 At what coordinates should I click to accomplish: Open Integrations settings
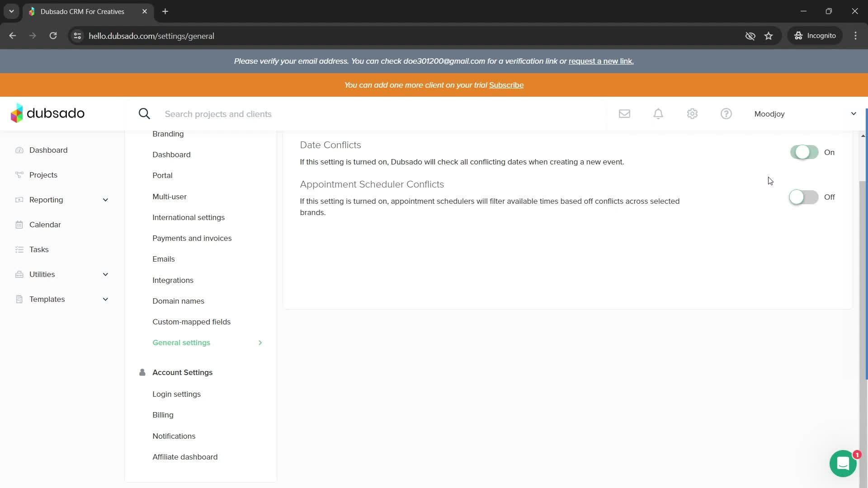coord(173,280)
